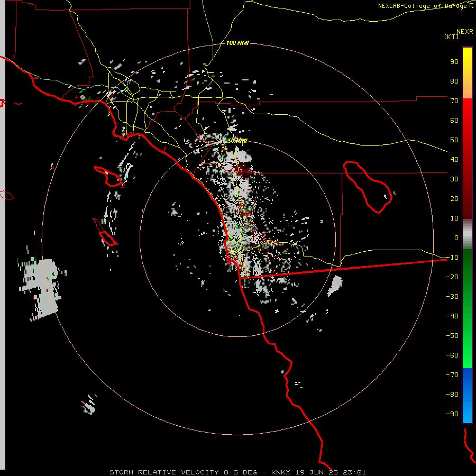Select the -60 knot scale value
This screenshot has width=476, height=476.
(452, 355)
